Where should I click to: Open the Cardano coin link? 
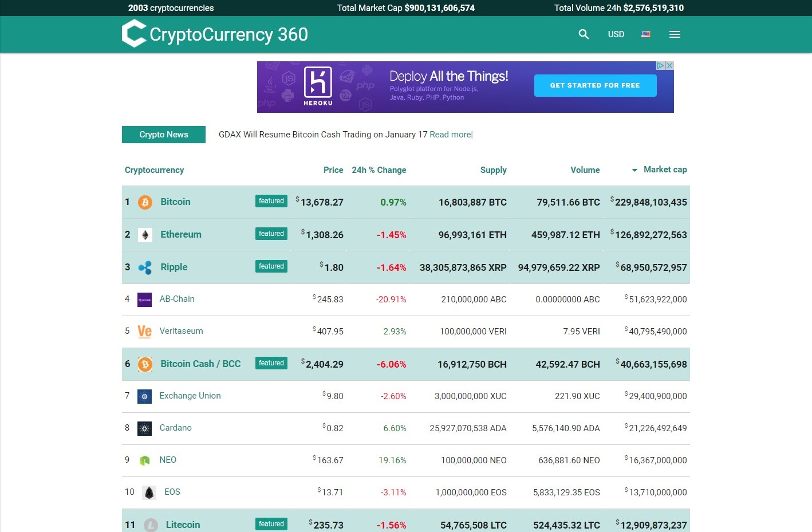click(x=175, y=428)
